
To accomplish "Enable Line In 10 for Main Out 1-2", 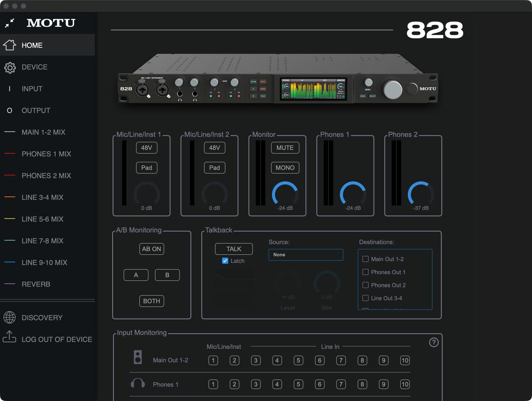I will point(405,360).
